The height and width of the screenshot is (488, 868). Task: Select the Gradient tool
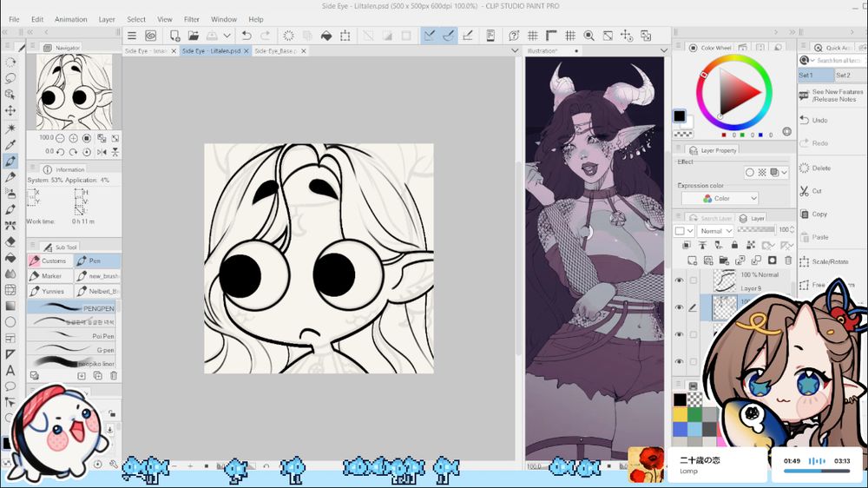click(x=10, y=306)
